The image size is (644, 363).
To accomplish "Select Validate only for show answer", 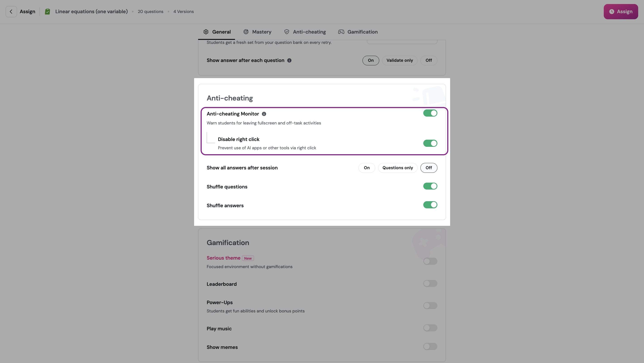I will 400,60.
